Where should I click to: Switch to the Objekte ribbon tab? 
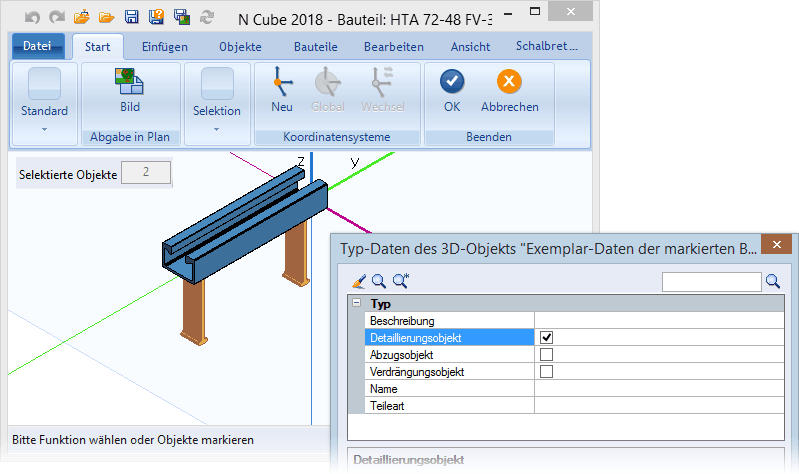[241, 47]
